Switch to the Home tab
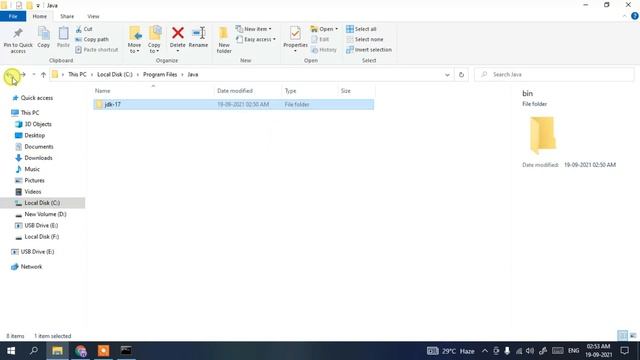The image size is (640, 360). click(40, 16)
